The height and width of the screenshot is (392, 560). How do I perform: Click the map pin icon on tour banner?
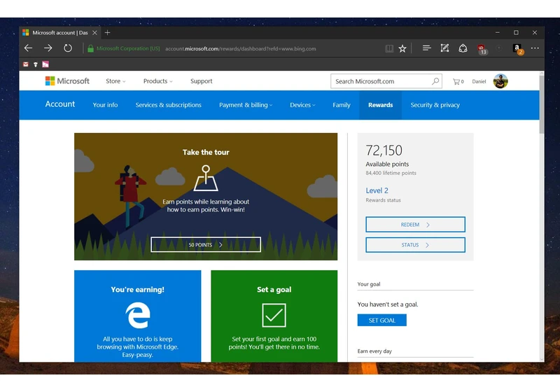click(206, 178)
